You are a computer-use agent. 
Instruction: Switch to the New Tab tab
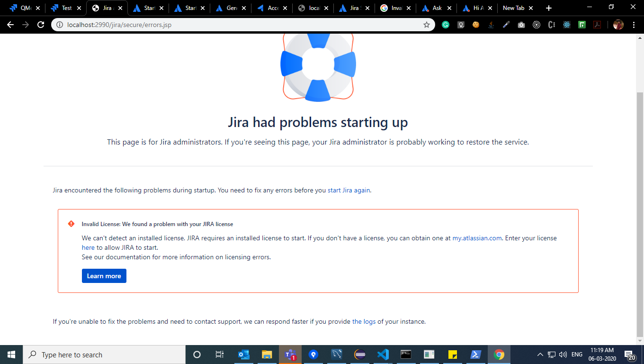coord(519,8)
